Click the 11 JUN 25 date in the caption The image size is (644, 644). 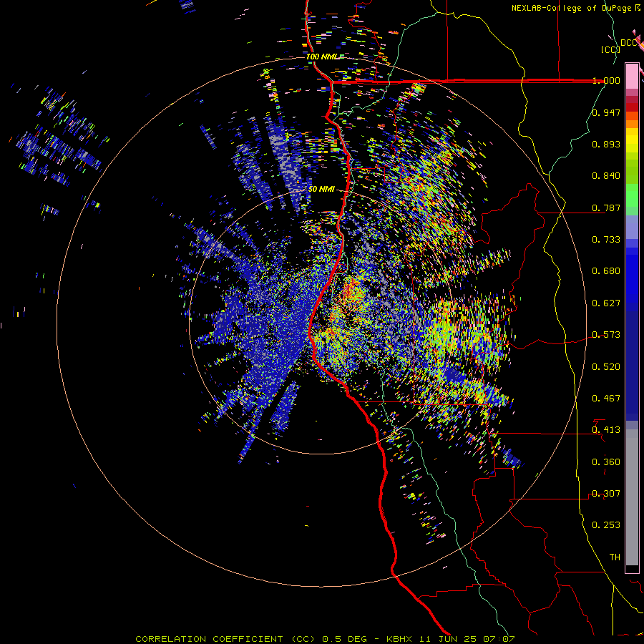click(448, 639)
